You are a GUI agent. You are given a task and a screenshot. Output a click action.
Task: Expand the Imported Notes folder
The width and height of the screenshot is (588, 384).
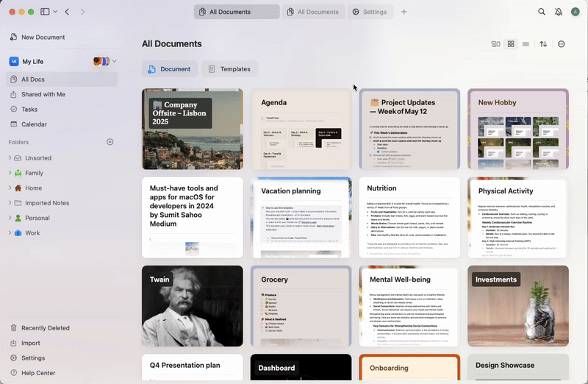click(x=10, y=203)
